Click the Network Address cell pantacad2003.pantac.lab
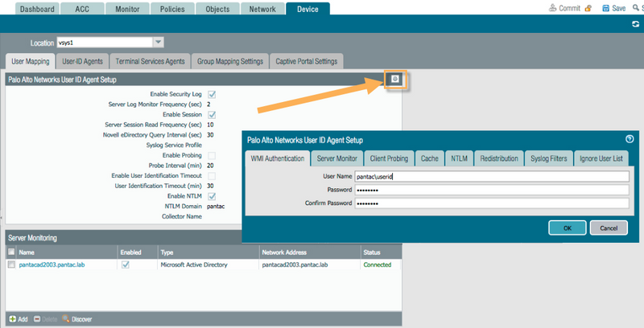 [x=295, y=264]
